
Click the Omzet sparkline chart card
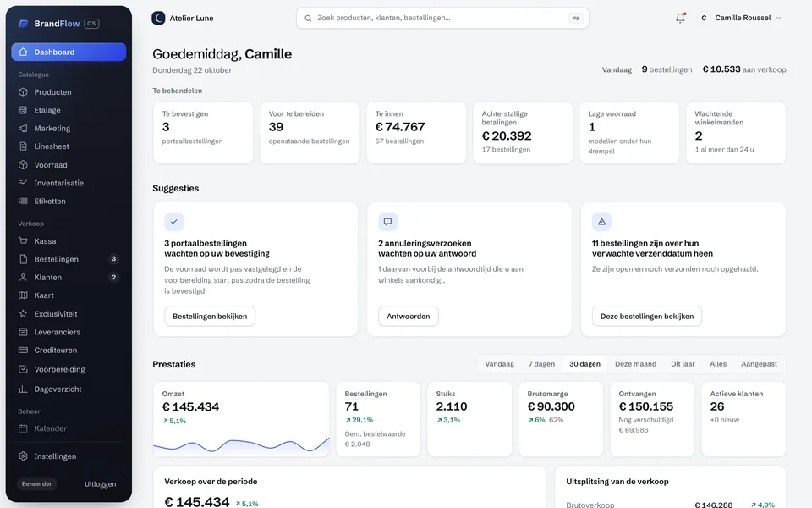[241, 419]
